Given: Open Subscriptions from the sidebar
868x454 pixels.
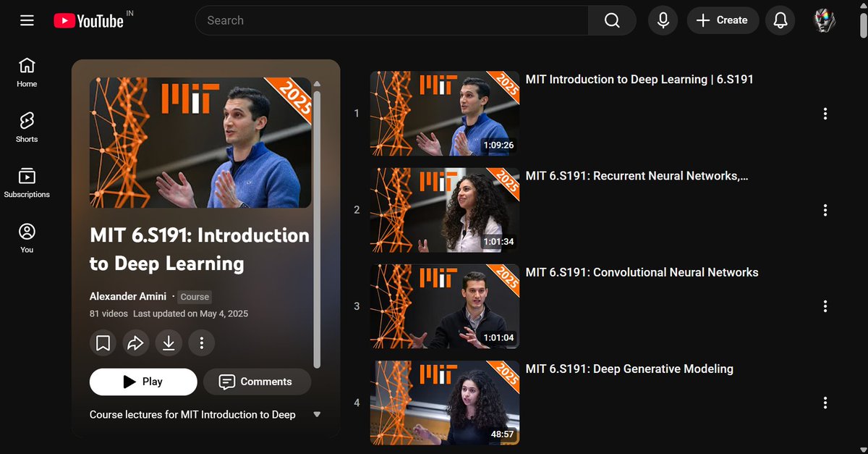Looking at the screenshot, I should (x=27, y=183).
